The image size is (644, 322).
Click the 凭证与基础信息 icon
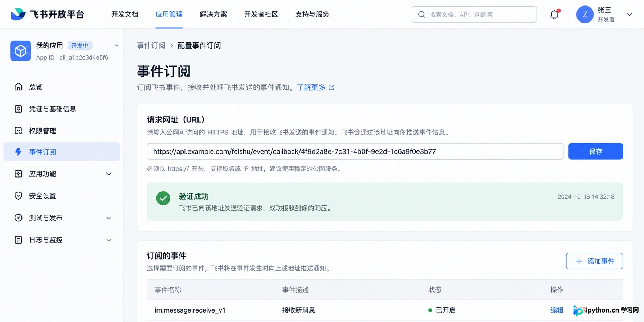(19, 109)
